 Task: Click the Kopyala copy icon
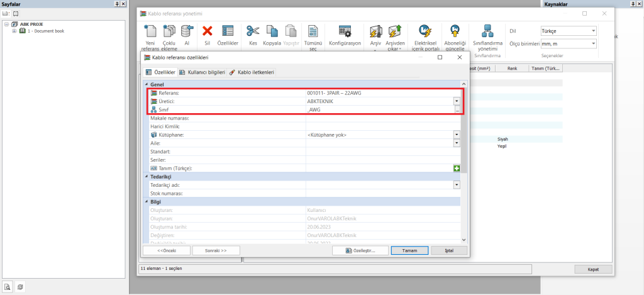(272, 31)
